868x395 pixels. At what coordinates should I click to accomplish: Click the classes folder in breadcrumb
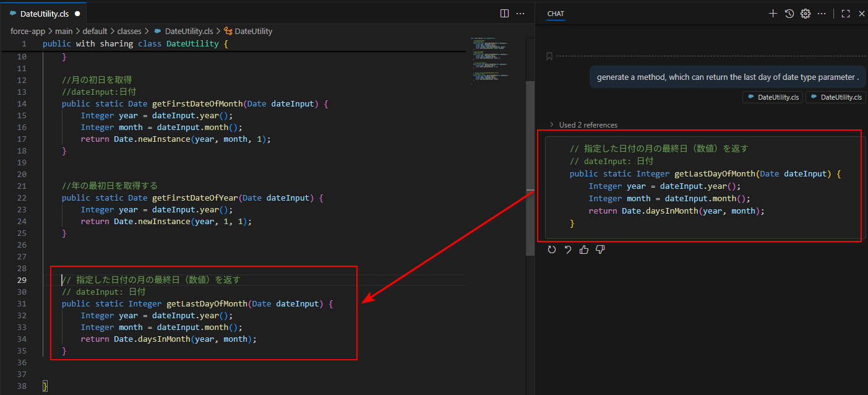[129, 31]
